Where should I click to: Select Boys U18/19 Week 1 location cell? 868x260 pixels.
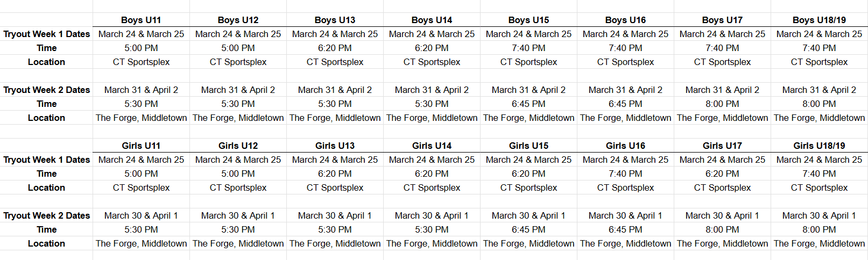[819, 62]
